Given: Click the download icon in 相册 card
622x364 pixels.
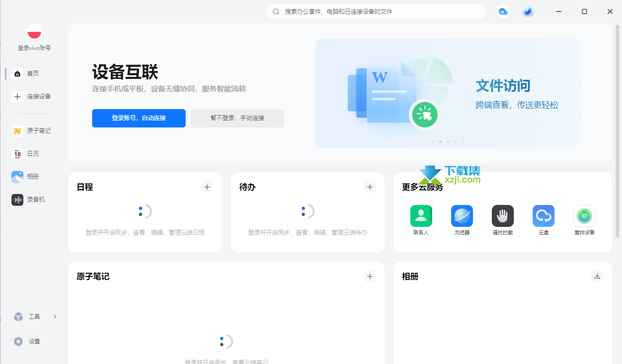Looking at the screenshot, I should click(x=597, y=276).
